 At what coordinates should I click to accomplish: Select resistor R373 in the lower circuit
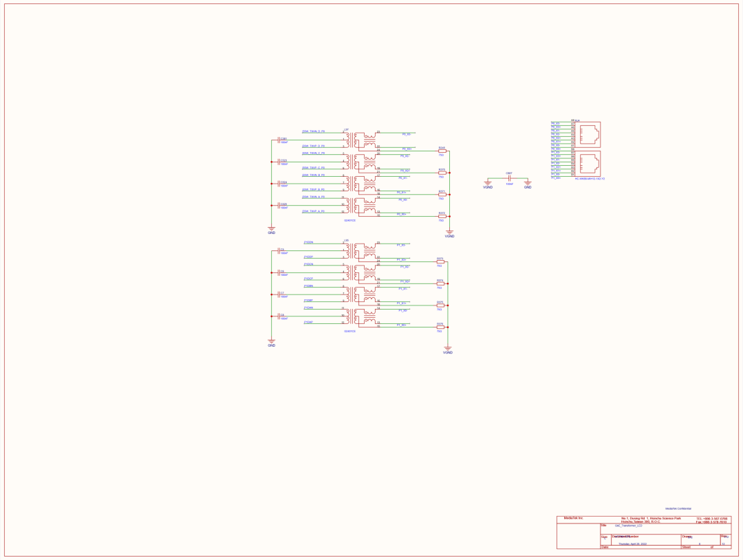coord(440,261)
